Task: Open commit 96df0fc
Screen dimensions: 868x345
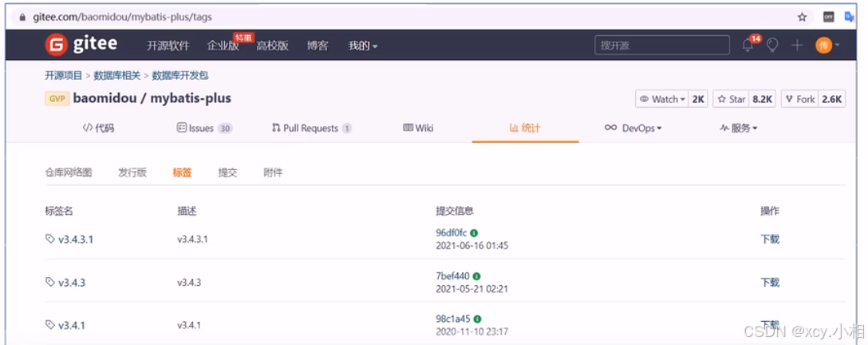Action: (x=452, y=233)
